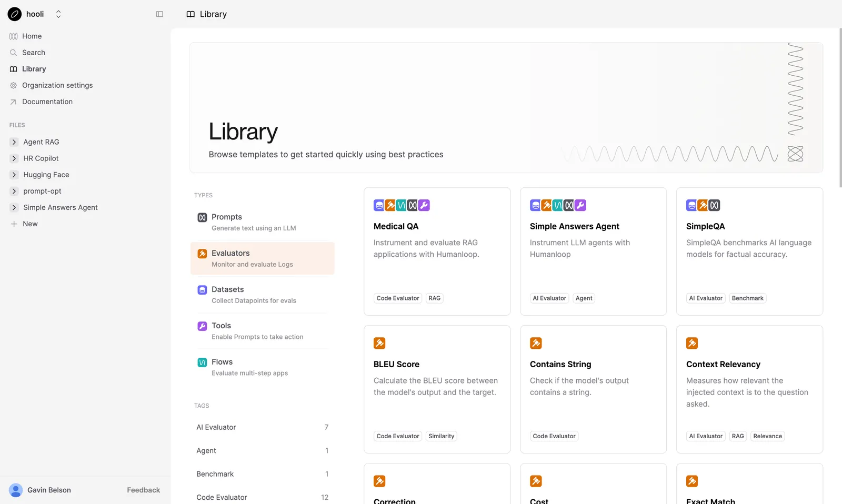The width and height of the screenshot is (842, 504).
Task: Click the orange Evaluators type icon
Action: point(202,254)
